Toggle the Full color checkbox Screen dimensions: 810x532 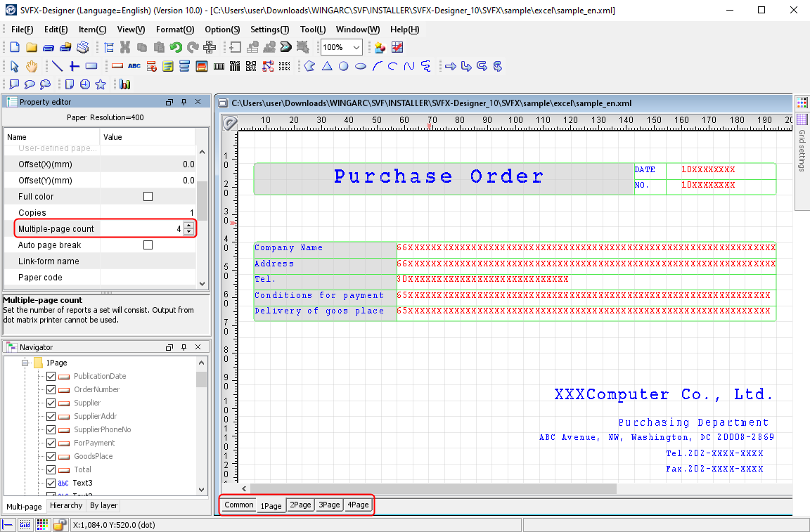point(148,196)
